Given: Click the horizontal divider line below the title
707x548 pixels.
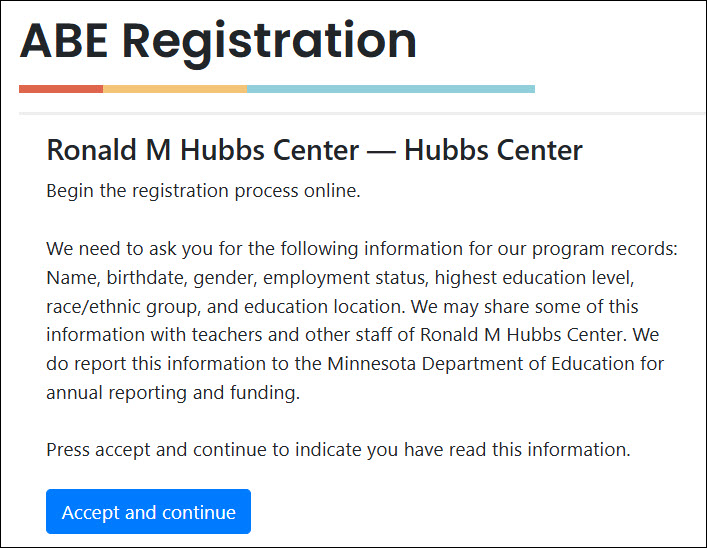Looking at the screenshot, I should click(360, 114).
